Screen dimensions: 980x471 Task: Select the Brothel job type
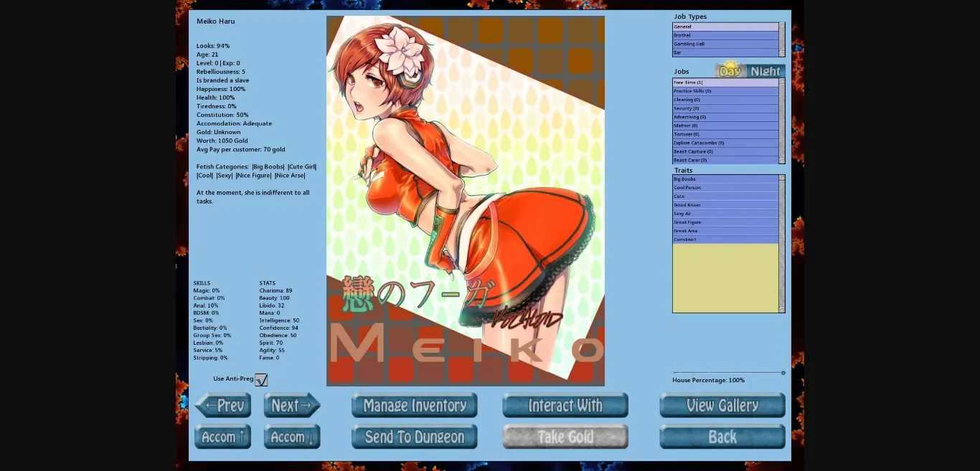pos(725,35)
